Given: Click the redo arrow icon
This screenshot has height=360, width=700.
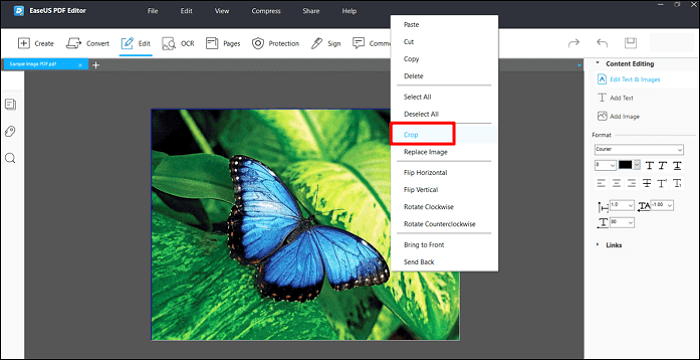Looking at the screenshot, I should tap(574, 43).
